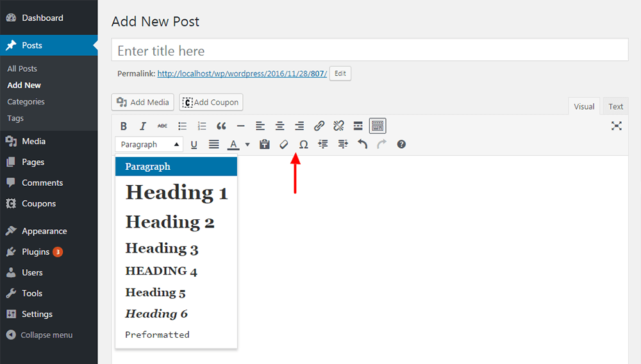
Task: Click the undo arrow
Action: tap(362, 145)
